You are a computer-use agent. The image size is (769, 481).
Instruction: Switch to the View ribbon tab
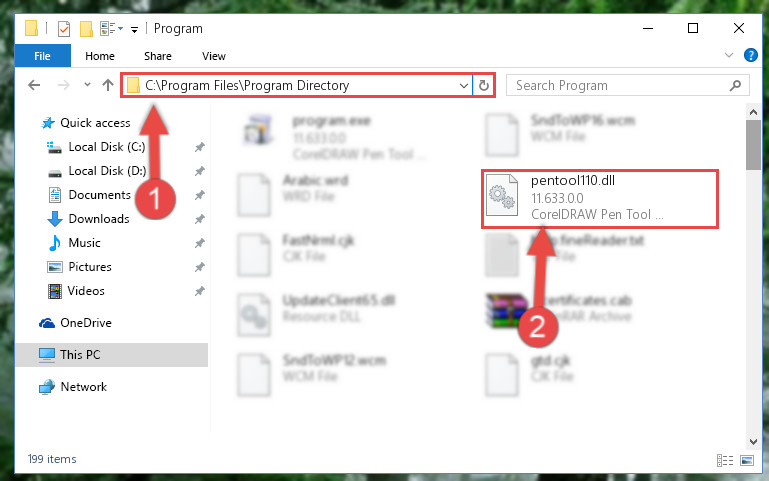coord(214,56)
